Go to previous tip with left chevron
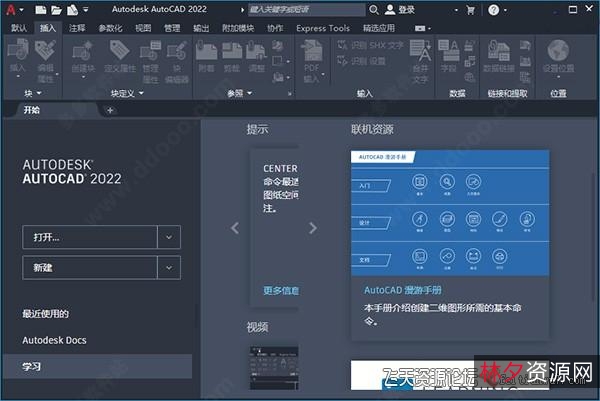Image resolution: width=600 pixels, height=401 pixels. pos(235,228)
